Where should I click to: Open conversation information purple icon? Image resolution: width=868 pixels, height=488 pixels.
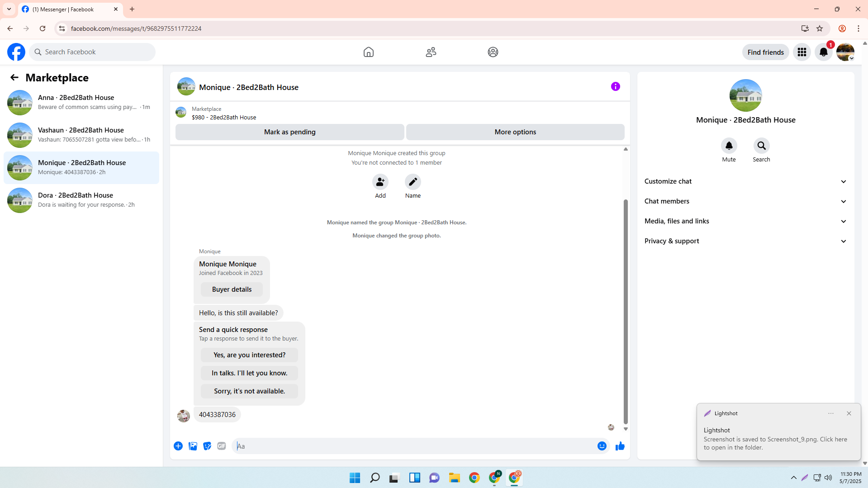[x=616, y=86]
